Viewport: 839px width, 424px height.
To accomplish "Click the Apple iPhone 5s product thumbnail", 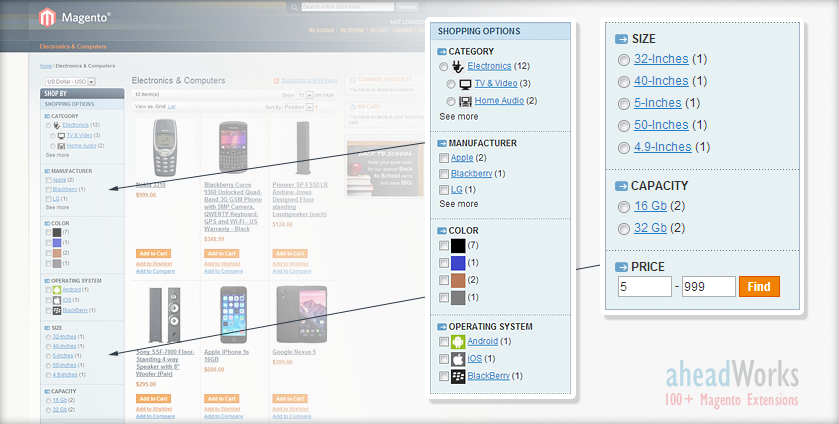I will [234, 315].
